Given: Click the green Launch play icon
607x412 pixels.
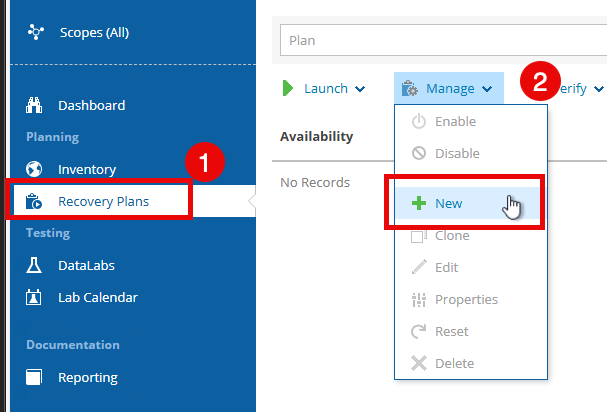Looking at the screenshot, I should pos(288,88).
